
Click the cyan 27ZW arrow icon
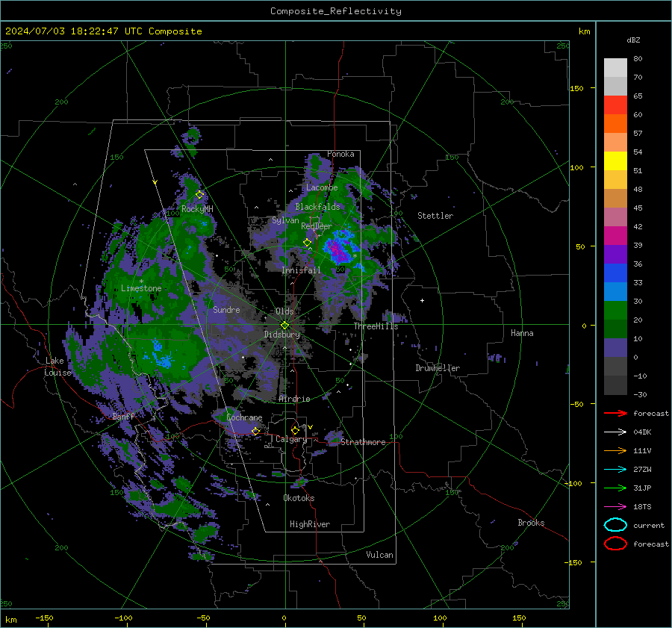(x=615, y=470)
